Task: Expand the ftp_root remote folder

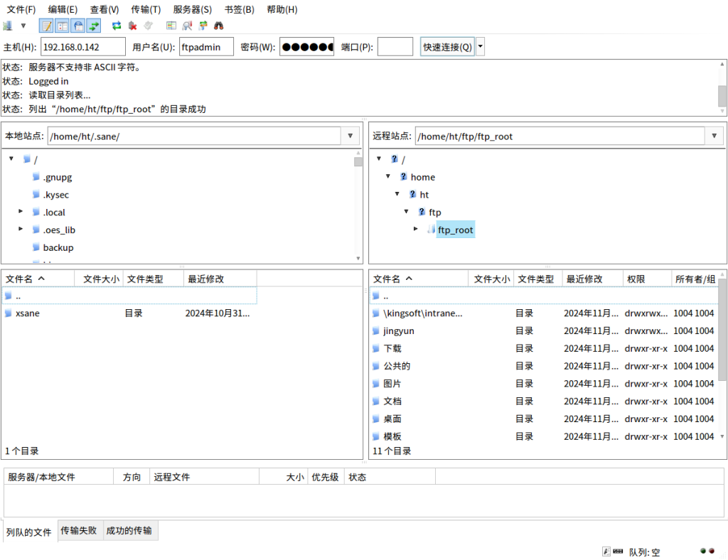Action: 415,230
